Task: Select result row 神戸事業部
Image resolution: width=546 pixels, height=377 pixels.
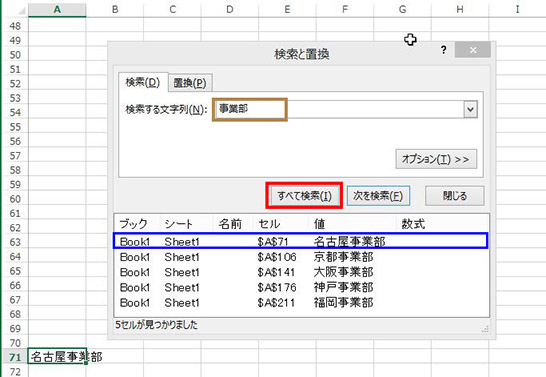Action: [301, 287]
